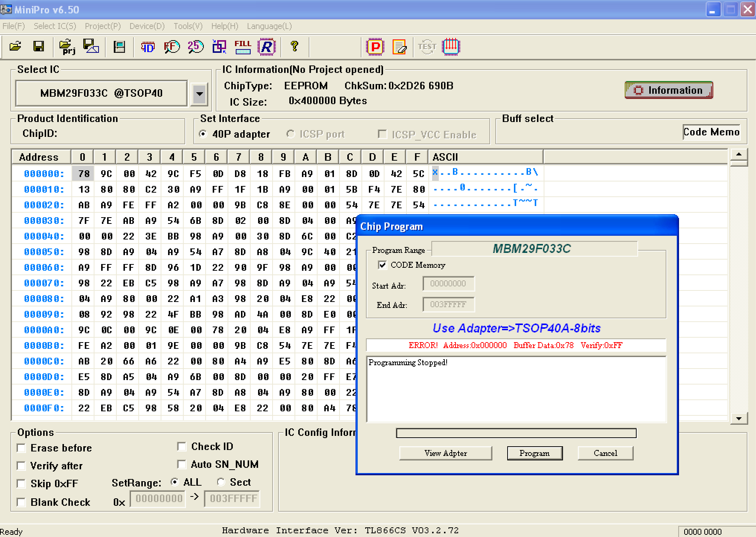This screenshot has width=756, height=537.
Task: Open the FILL buffer tool
Action: (243, 47)
